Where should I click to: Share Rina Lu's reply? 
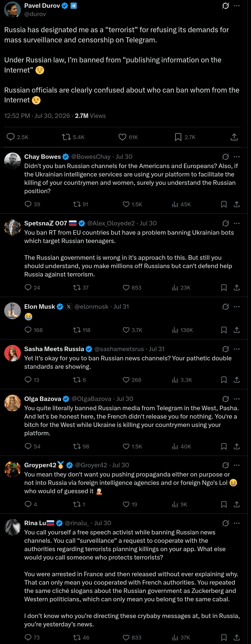(x=237, y=637)
